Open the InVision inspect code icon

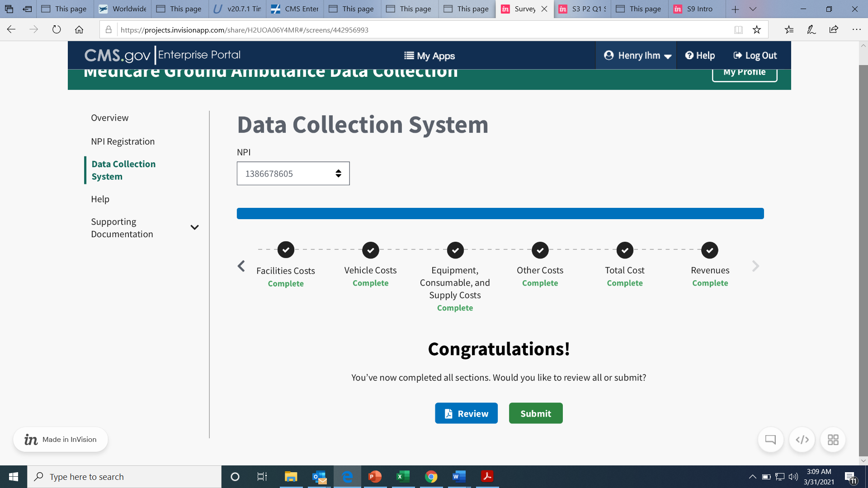pyautogui.click(x=802, y=440)
